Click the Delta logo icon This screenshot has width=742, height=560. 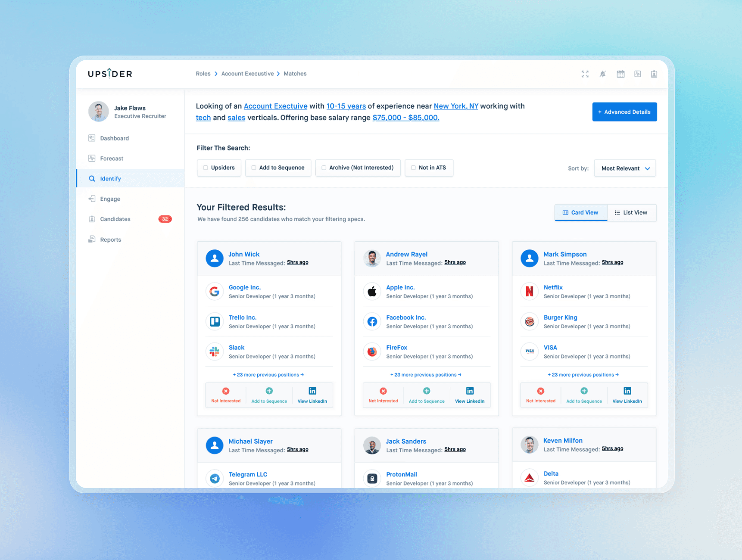[x=530, y=478]
